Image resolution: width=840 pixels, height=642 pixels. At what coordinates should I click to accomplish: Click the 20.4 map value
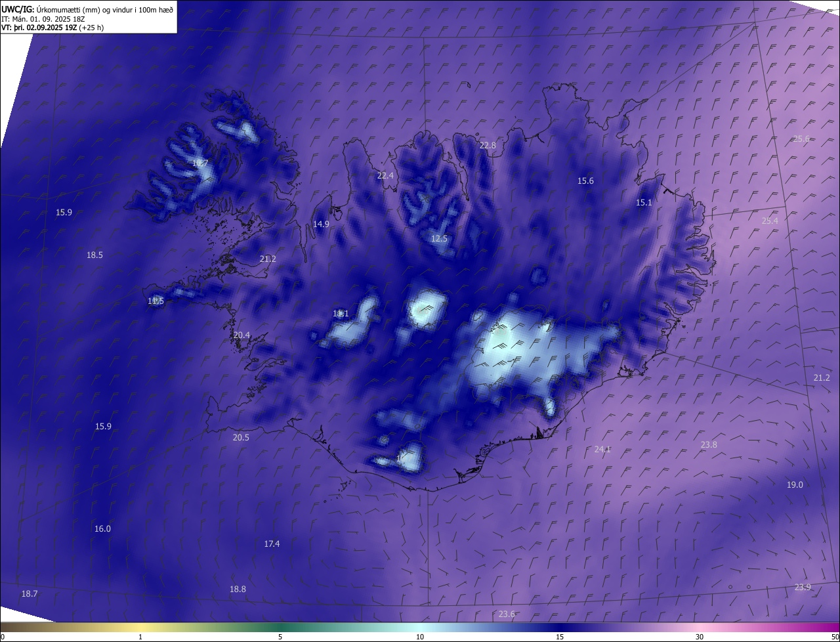coord(241,335)
